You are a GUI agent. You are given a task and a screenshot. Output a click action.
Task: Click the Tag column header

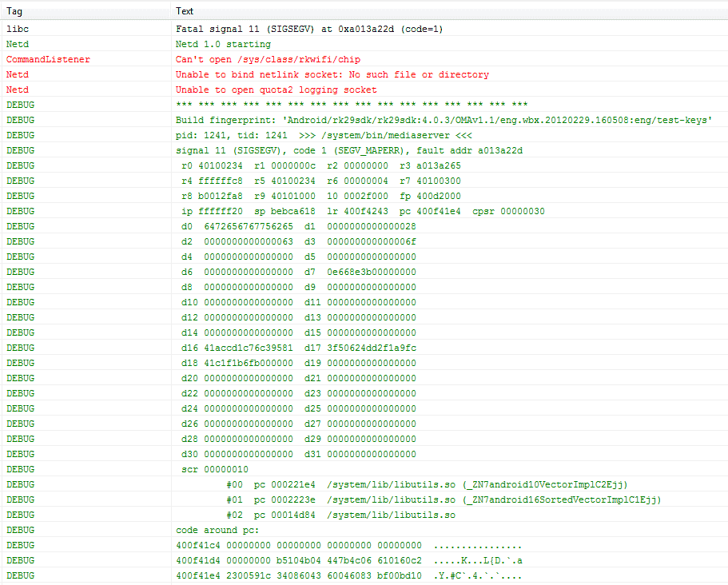[x=86, y=10]
